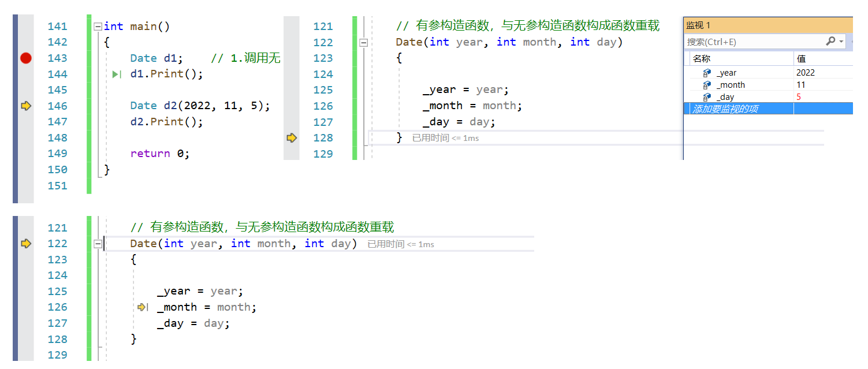Open the 已用时间 perf tip beside Date(int year...)
This screenshot has height=369, width=868.
tap(401, 244)
